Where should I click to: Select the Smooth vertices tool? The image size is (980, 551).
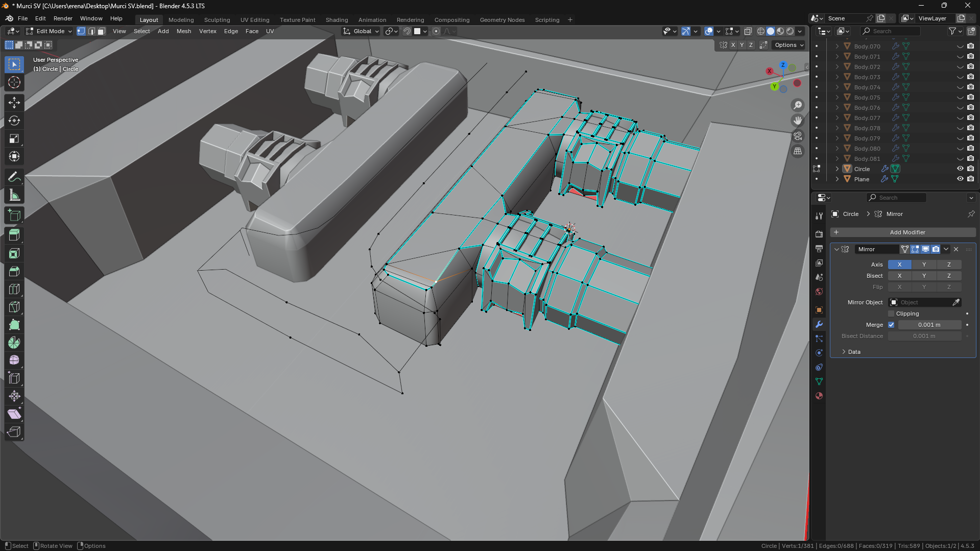tap(14, 361)
